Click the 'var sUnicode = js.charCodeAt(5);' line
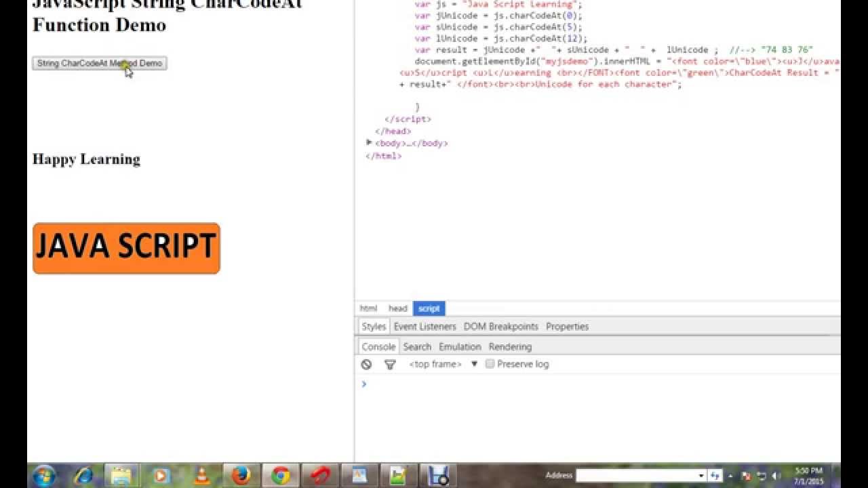 (x=498, y=26)
